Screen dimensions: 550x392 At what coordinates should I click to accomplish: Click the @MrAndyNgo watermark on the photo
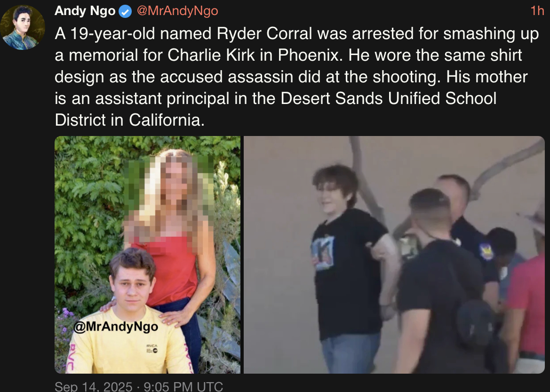(116, 327)
